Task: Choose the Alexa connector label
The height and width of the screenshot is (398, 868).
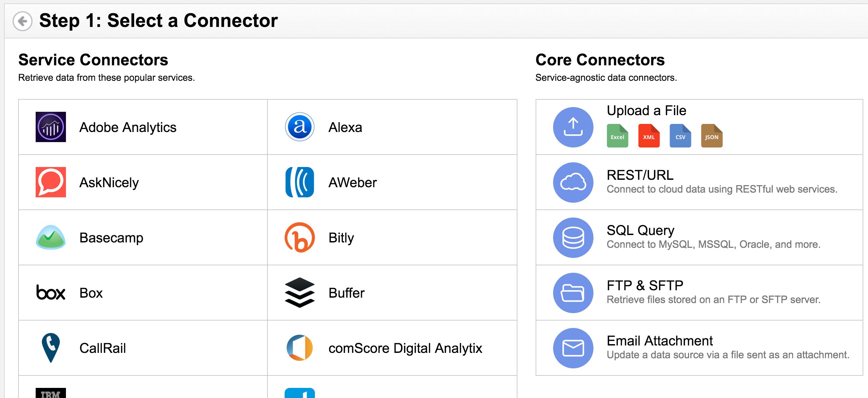Action: [x=345, y=128]
